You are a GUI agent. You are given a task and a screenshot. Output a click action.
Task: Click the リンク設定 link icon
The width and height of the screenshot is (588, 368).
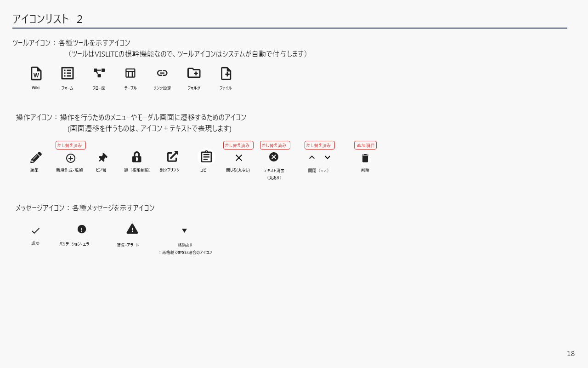pos(162,73)
